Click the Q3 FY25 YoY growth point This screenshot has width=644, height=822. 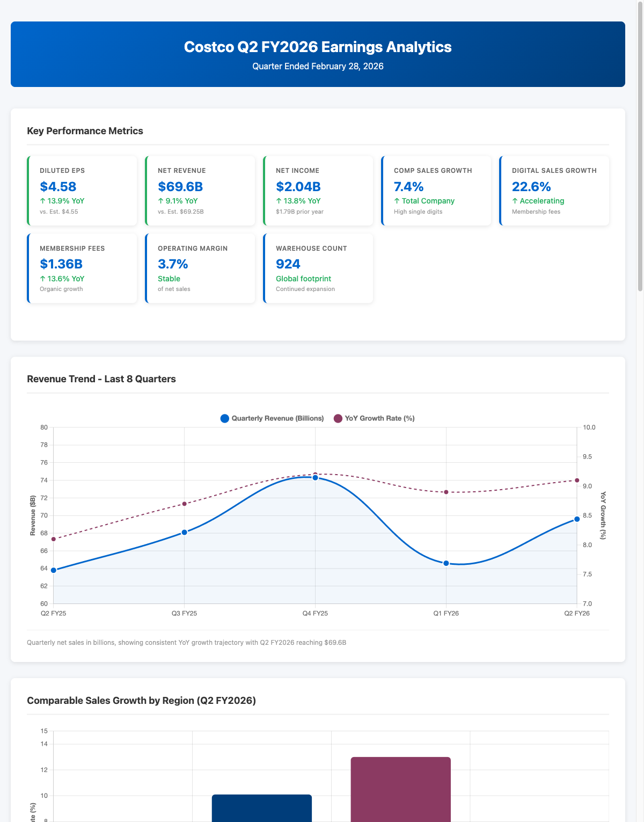coord(184,504)
